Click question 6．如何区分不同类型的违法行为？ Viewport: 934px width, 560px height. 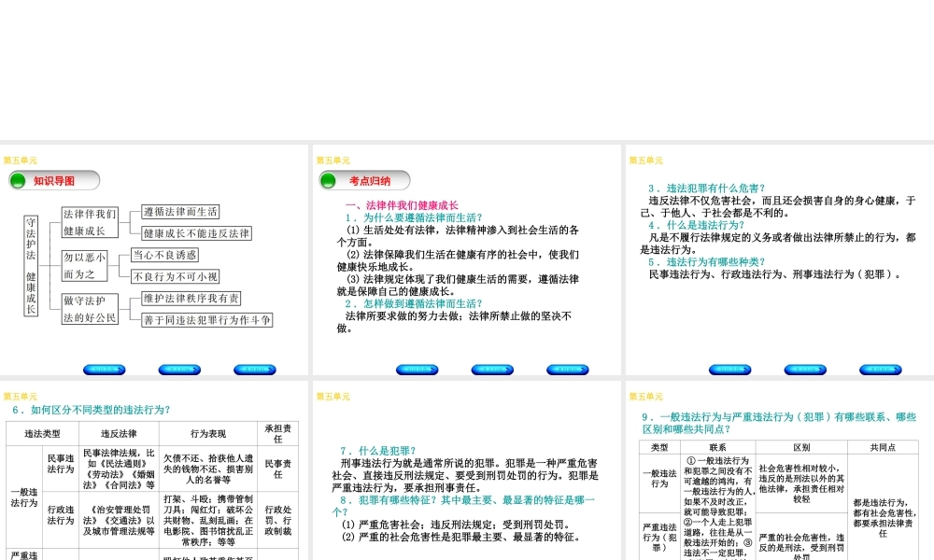coord(92,410)
